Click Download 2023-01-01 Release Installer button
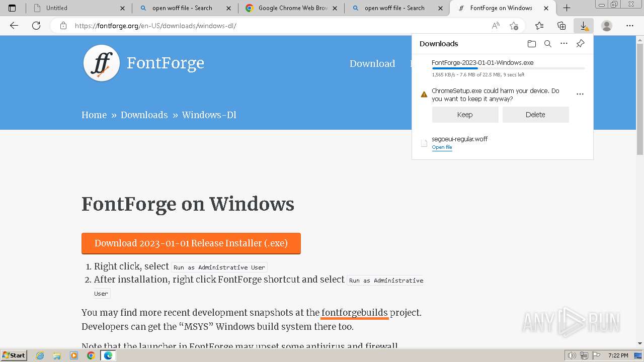Image resolution: width=644 pixels, height=362 pixels. [x=191, y=243]
